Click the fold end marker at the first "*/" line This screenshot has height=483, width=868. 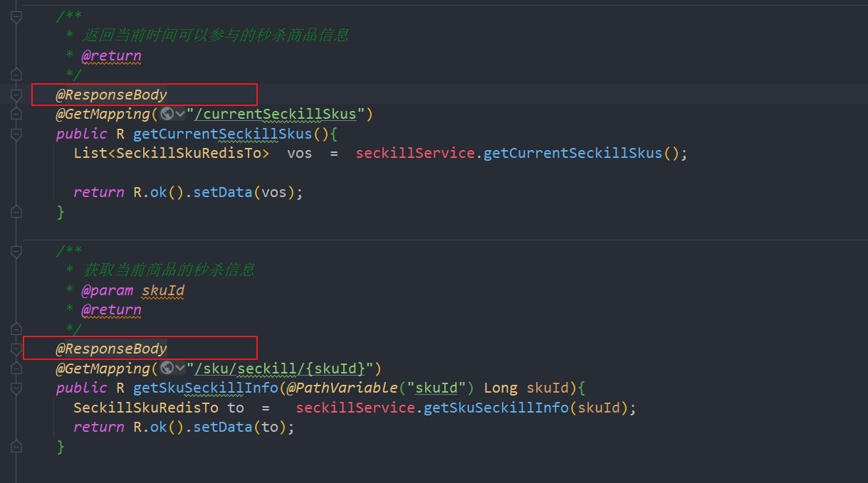pyautogui.click(x=16, y=74)
